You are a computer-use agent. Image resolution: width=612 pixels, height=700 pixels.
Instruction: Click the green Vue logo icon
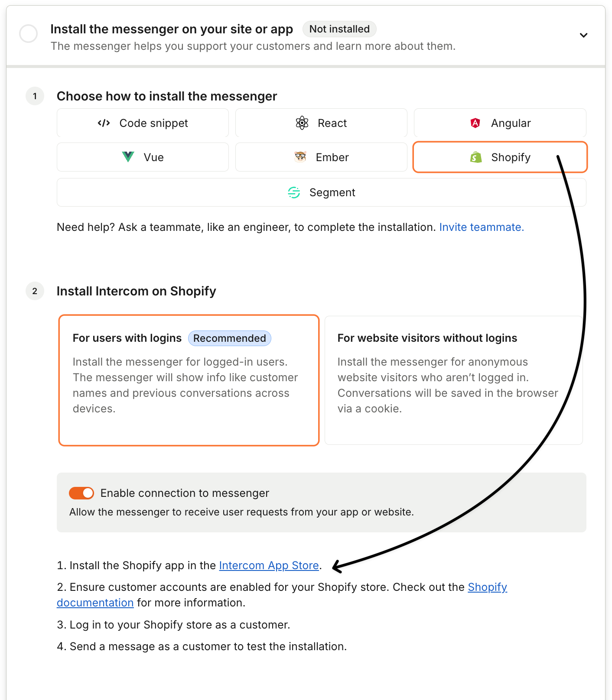pyautogui.click(x=128, y=157)
